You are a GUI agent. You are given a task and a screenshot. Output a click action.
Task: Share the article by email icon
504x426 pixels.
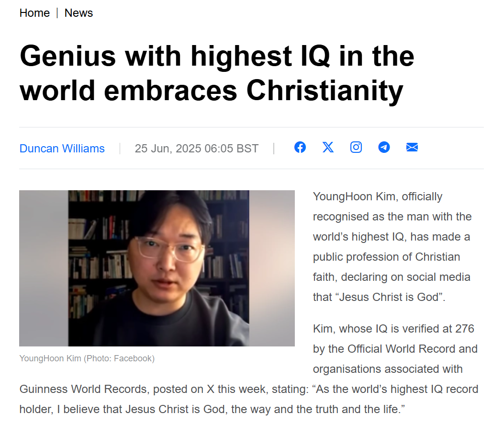[x=412, y=148]
